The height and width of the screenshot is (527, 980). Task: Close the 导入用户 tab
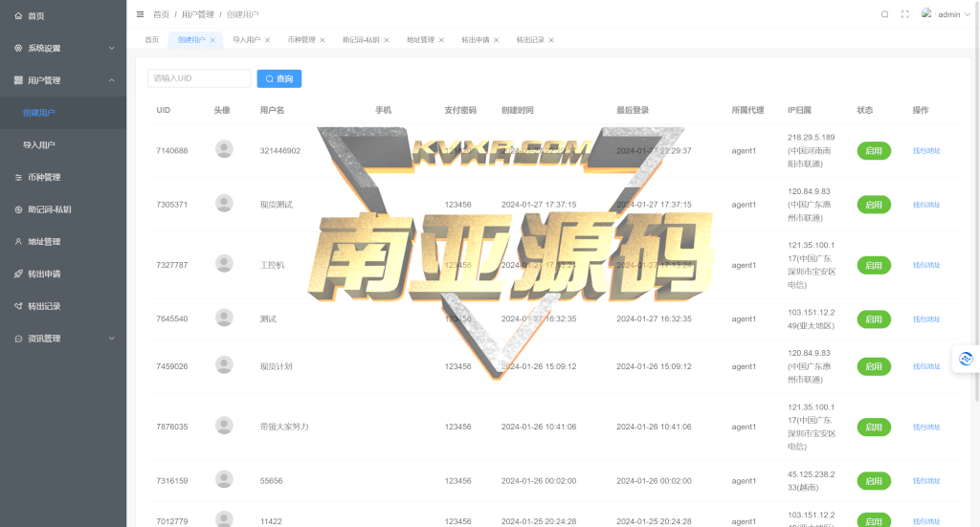coord(268,40)
